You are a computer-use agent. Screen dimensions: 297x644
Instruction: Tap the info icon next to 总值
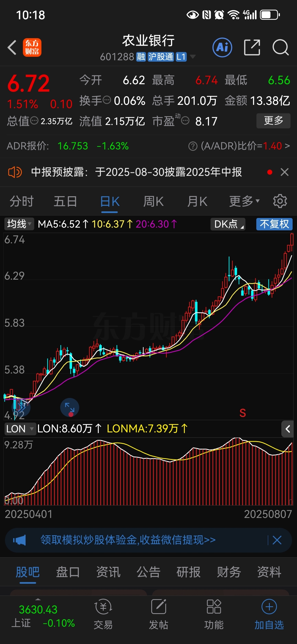click(34, 121)
